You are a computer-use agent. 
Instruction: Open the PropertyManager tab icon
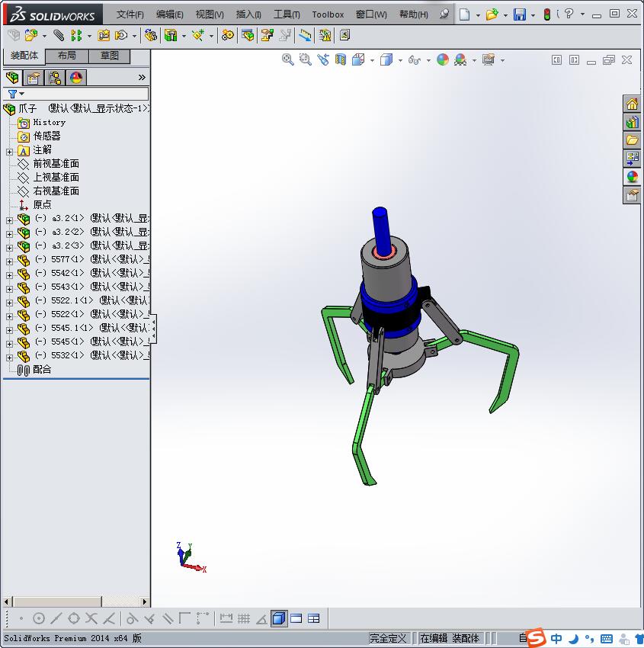33,78
